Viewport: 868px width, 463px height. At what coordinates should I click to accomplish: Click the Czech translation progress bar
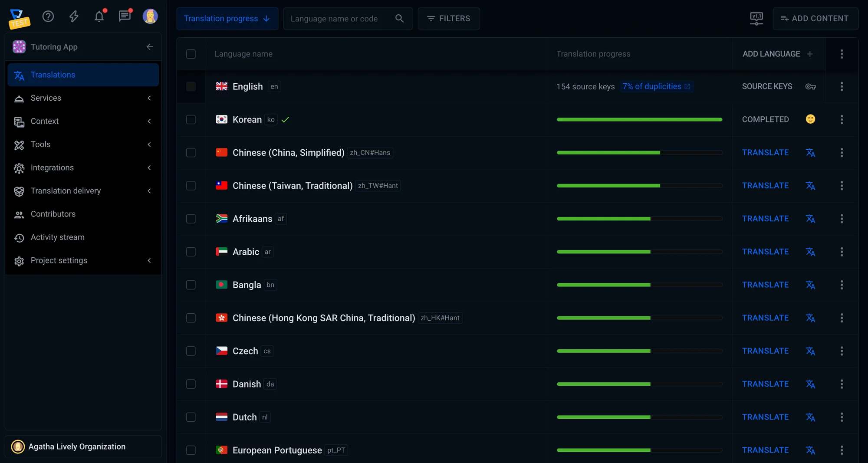[639, 351]
